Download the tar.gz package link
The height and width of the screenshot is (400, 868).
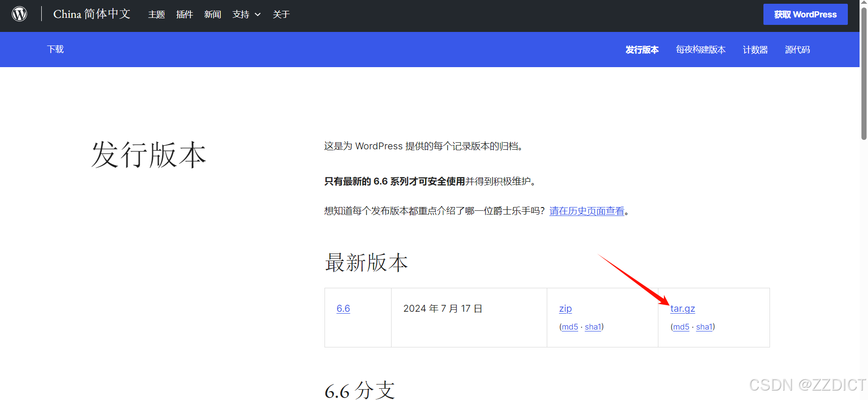tap(683, 308)
